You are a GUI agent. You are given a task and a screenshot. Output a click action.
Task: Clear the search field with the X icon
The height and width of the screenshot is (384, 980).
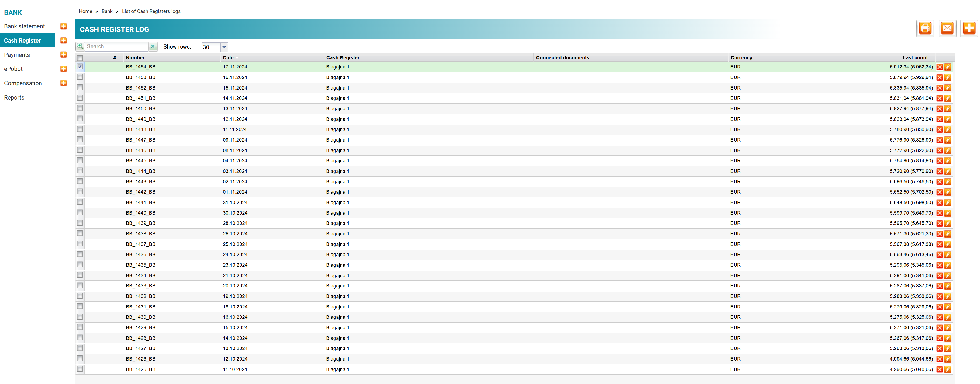point(153,46)
